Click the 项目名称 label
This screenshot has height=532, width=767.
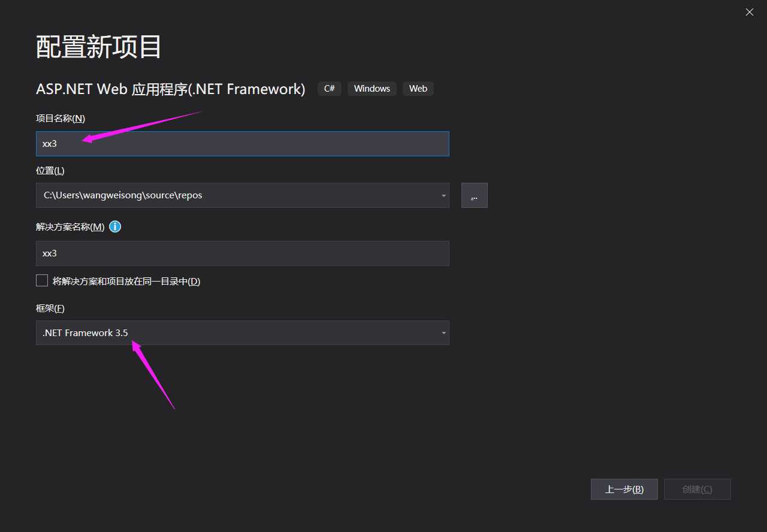point(61,119)
